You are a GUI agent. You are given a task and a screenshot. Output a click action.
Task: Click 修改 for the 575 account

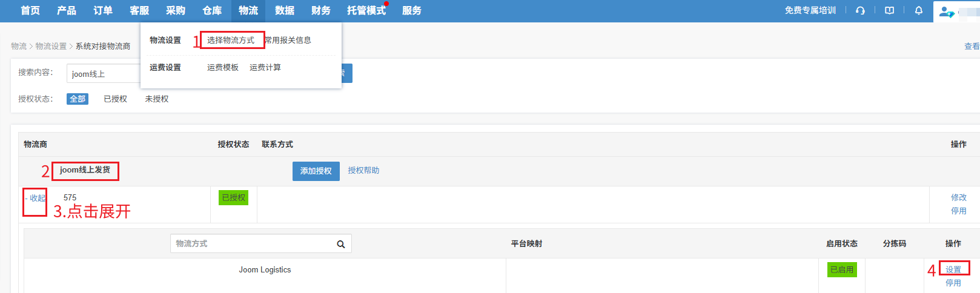(x=958, y=197)
